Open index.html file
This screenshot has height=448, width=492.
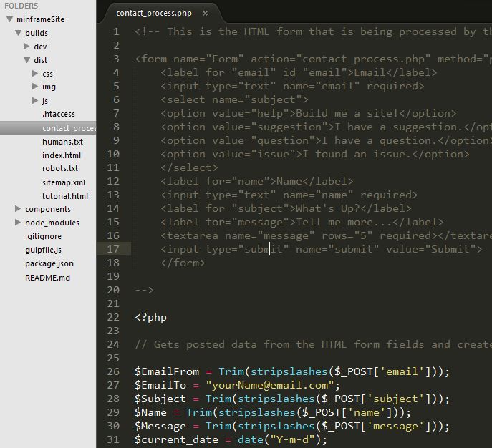pyautogui.click(x=62, y=155)
